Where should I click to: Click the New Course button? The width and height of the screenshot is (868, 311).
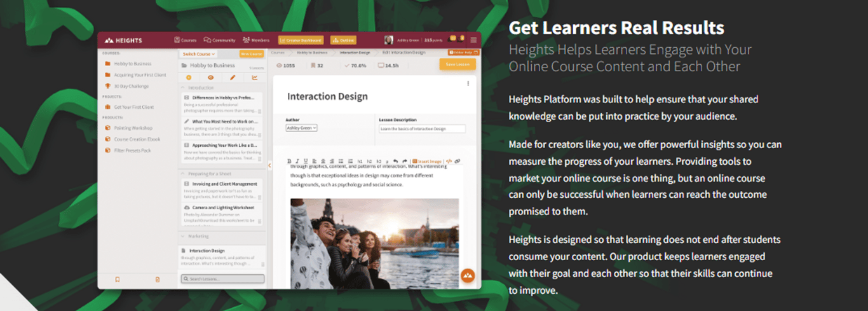(x=252, y=54)
